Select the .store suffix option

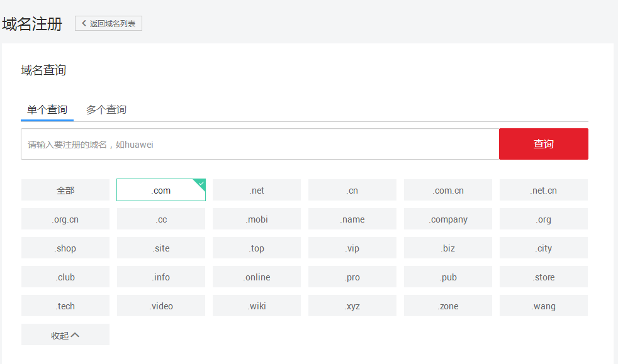(544, 277)
